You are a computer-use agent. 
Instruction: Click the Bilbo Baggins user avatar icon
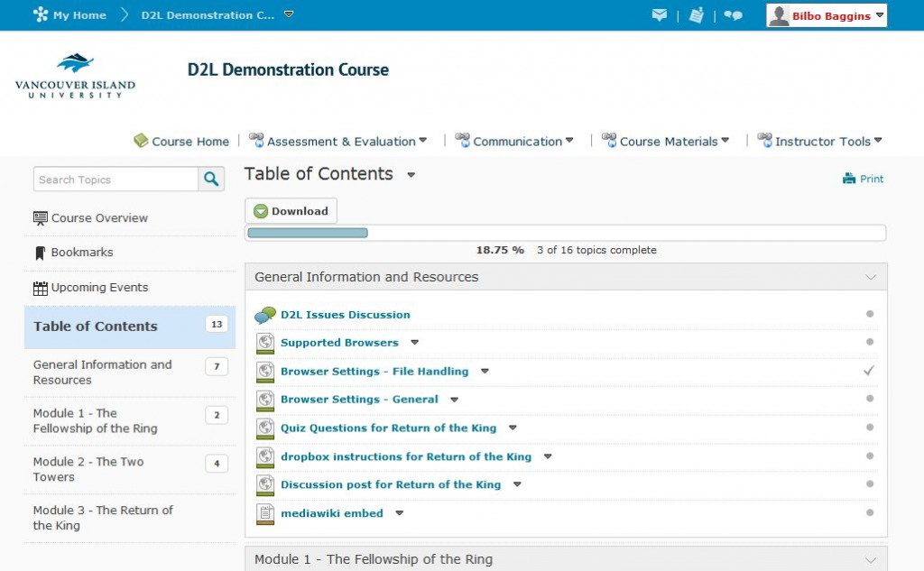click(779, 15)
